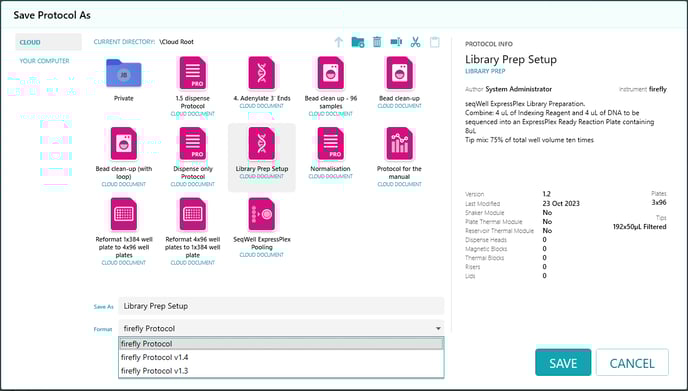
Task: Click the 192x50µL Filtered tips value
Action: tap(639, 227)
